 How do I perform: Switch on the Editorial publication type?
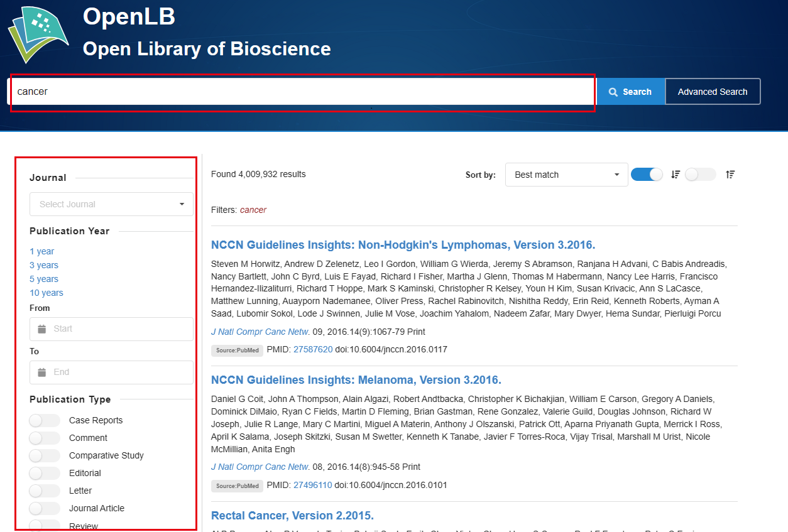click(x=44, y=473)
